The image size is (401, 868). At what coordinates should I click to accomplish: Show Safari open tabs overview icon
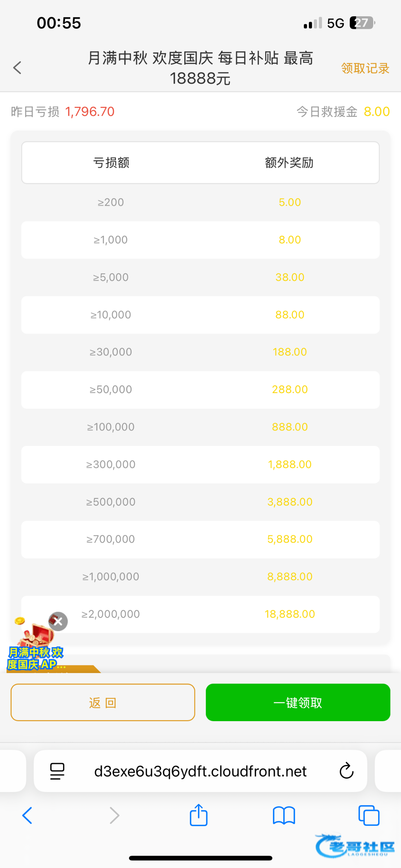[x=368, y=816]
